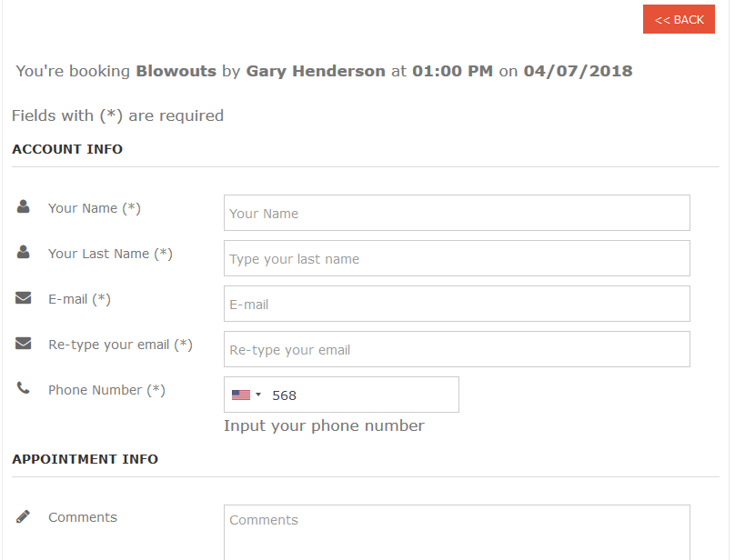Viewport: 735px width, 560px height.
Task: Click the Input your phone number hint text
Action: [x=324, y=426]
